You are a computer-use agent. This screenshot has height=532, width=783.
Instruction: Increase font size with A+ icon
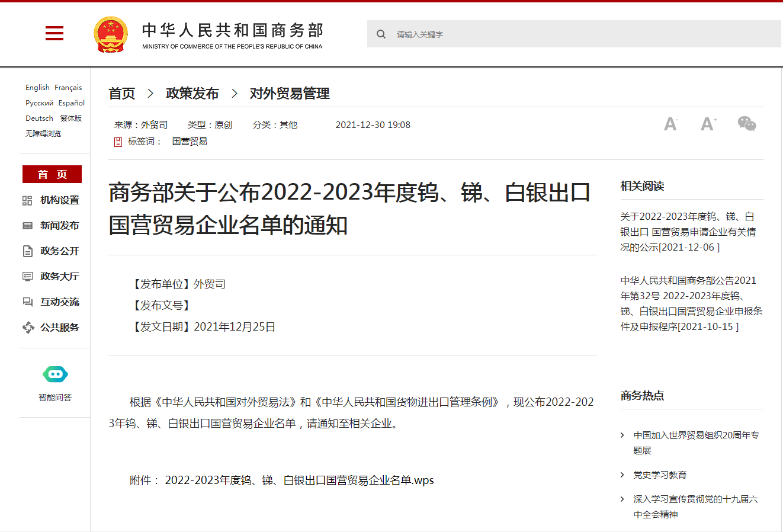(708, 124)
